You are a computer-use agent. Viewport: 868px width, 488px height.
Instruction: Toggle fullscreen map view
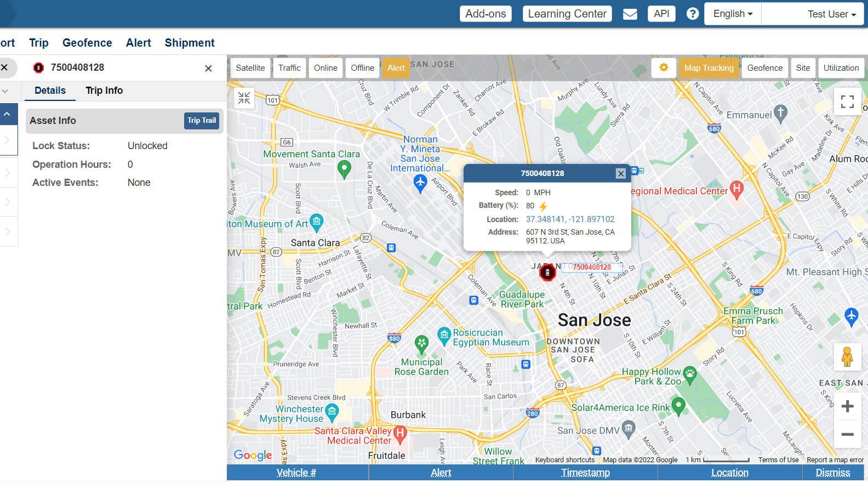pyautogui.click(x=847, y=101)
